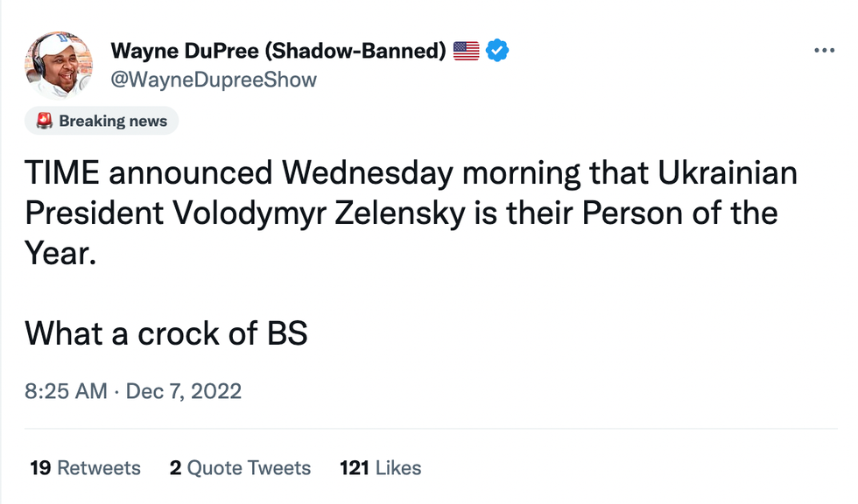Click the "What a crock of BS" line
Viewport: 858px width, 504px height.
tap(166, 332)
